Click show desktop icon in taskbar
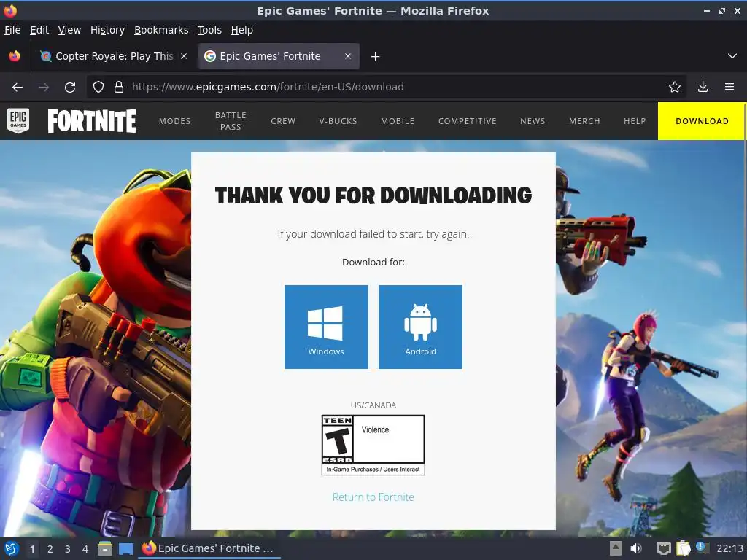This screenshot has width=747, height=560. click(x=125, y=548)
